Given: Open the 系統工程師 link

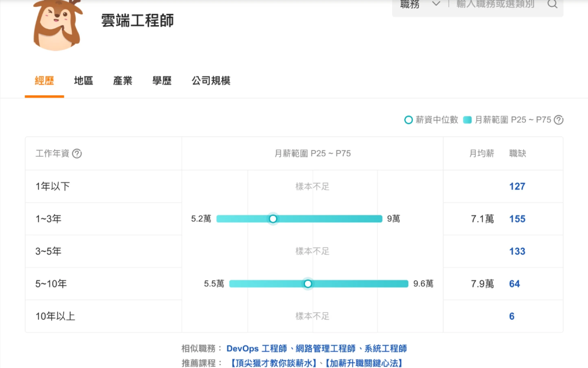Looking at the screenshot, I should pyautogui.click(x=385, y=348).
